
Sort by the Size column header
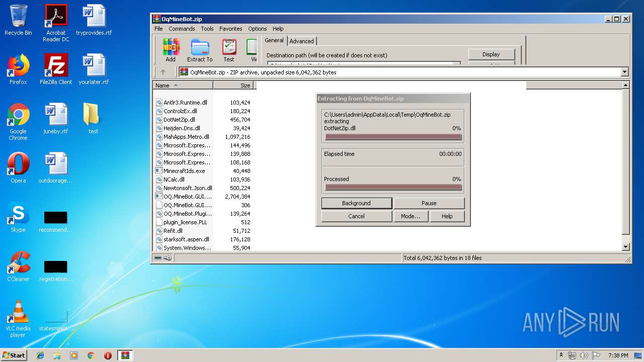233,85
